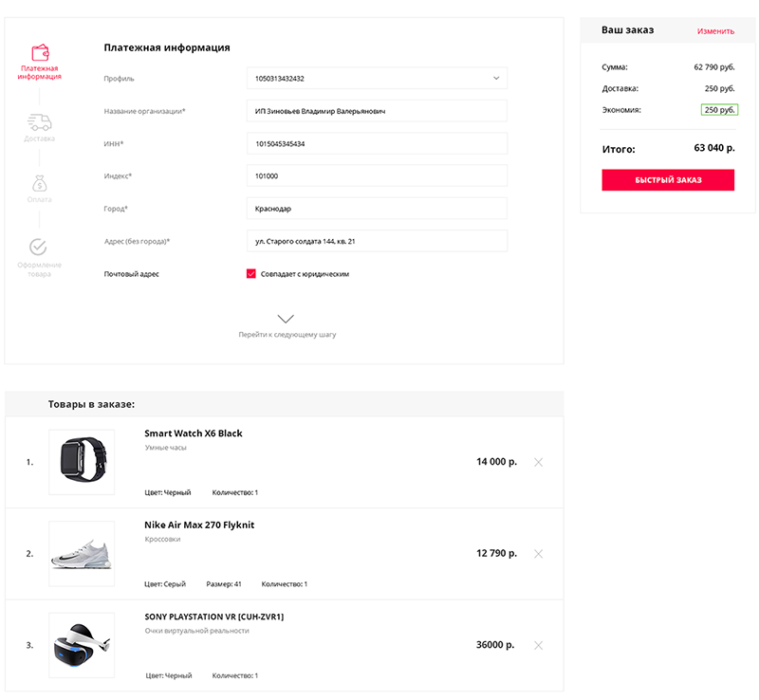Click the wallet payment information step icon
759x700 pixels.
click(x=40, y=52)
